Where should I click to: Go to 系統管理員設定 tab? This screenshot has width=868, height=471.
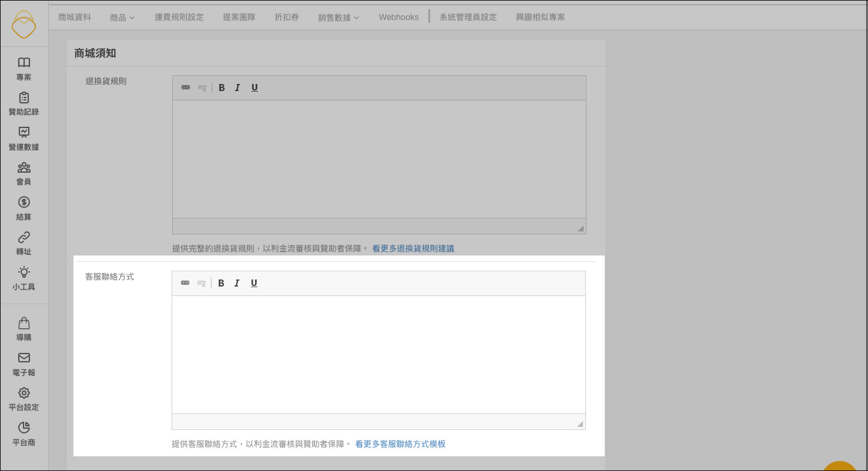(x=468, y=17)
